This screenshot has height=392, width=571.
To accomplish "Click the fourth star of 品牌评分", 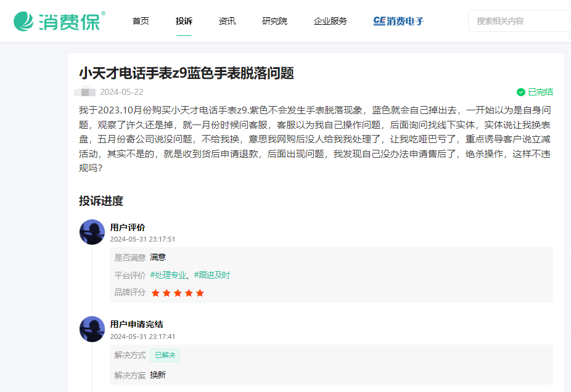I will 189,293.
